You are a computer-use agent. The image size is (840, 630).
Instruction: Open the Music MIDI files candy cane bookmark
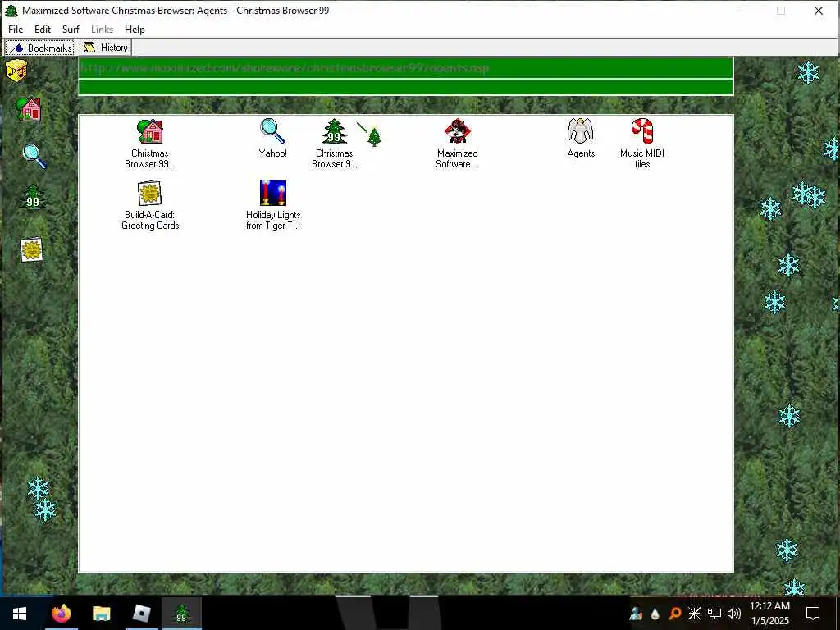641,131
